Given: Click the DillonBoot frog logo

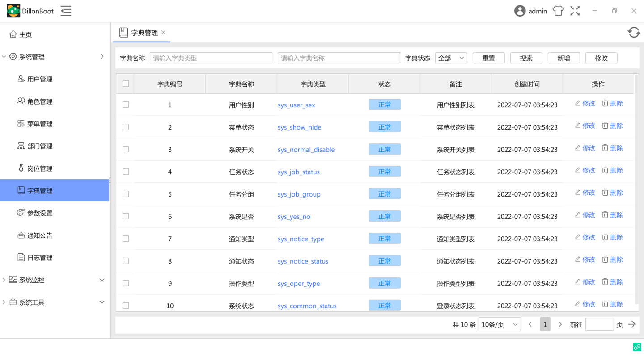Looking at the screenshot, I should [13, 11].
